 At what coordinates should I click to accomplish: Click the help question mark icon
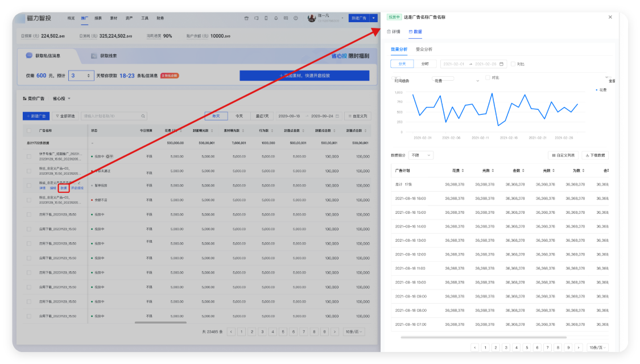tap(295, 18)
